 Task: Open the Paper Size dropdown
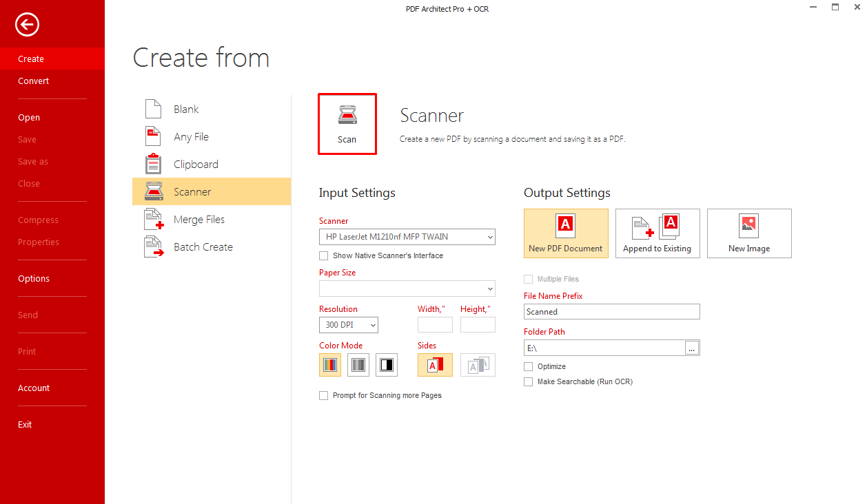(x=407, y=288)
